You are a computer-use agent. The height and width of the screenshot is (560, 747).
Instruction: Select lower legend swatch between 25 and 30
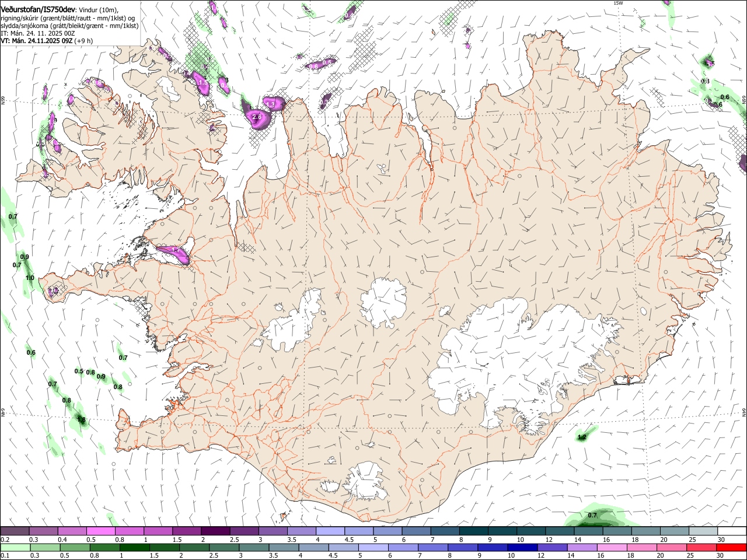click(x=701, y=547)
